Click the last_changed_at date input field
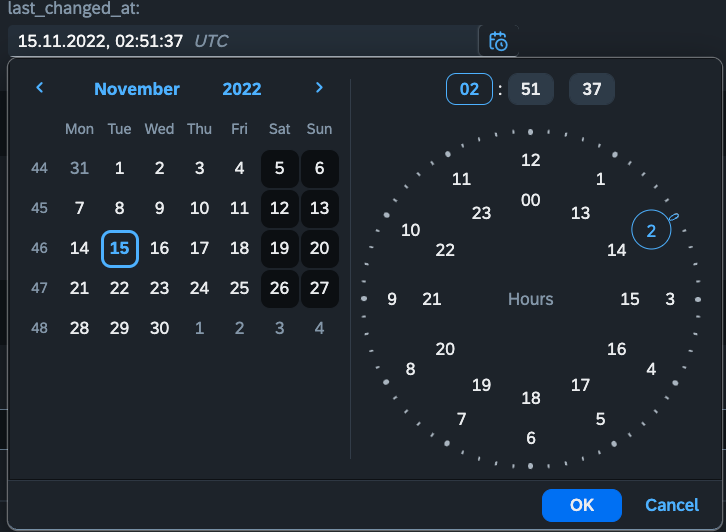Image resolution: width=726 pixels, height=532 pixels. [243, 41]
